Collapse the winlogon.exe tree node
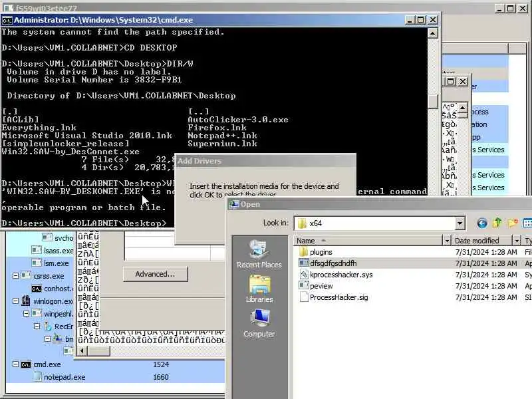 pos(15,301)
